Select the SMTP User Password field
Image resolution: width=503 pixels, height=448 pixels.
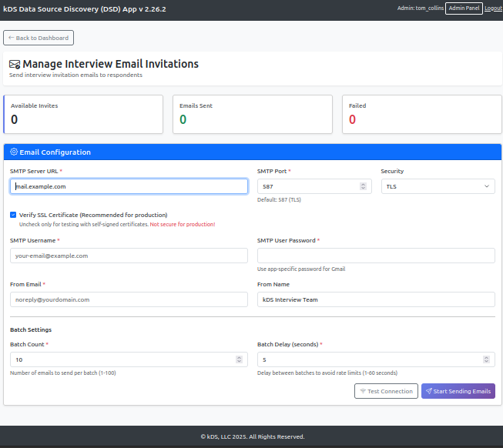[x=376, y=256]
